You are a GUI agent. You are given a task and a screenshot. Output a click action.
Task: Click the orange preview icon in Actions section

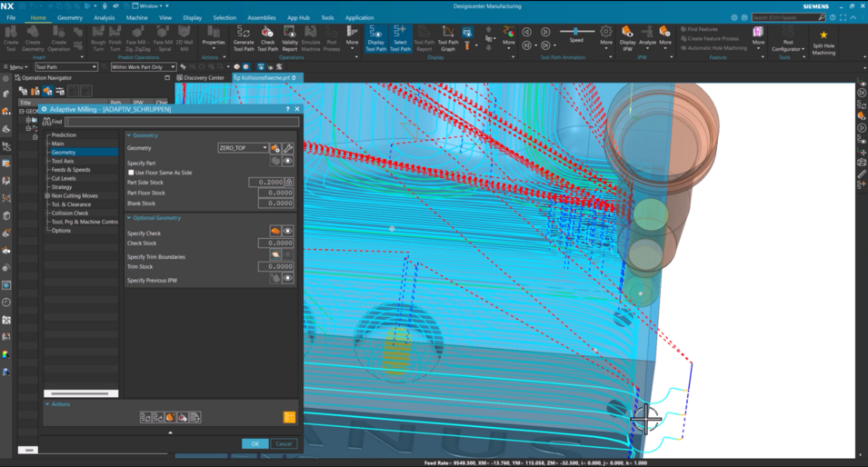pyautogui.click(x=290, y=417)
